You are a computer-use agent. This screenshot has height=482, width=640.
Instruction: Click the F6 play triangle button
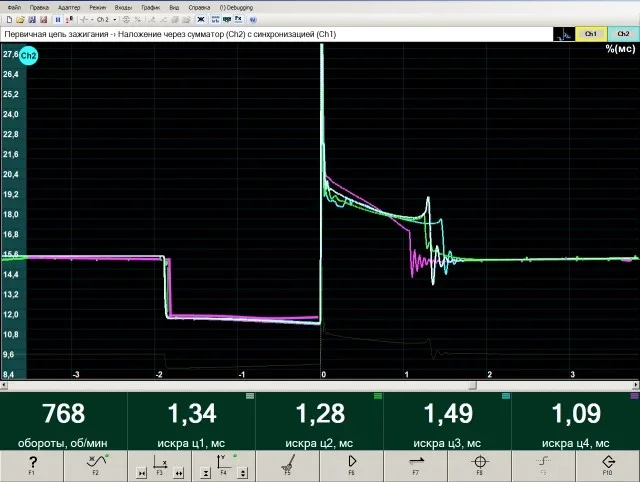352,466
